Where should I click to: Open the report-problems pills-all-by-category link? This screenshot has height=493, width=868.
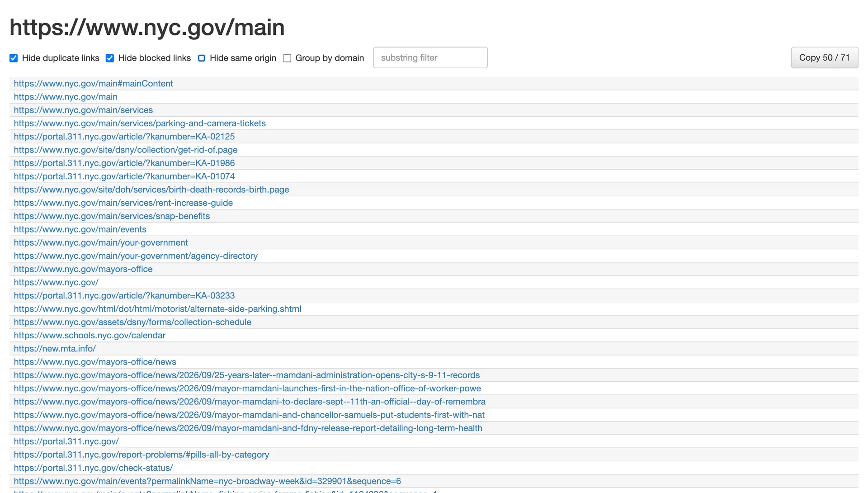pos(142,455)
